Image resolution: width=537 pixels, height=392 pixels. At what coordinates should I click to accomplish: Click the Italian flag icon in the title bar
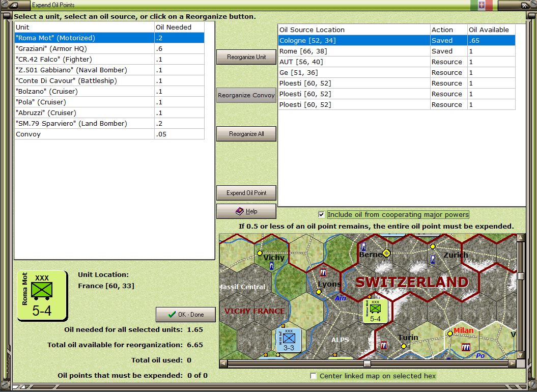click(x=481, y=5)
